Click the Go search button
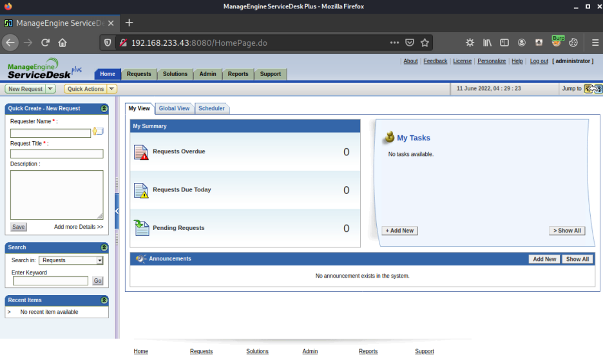This screenshot has width=603, height=364. (x=98, y=281)
